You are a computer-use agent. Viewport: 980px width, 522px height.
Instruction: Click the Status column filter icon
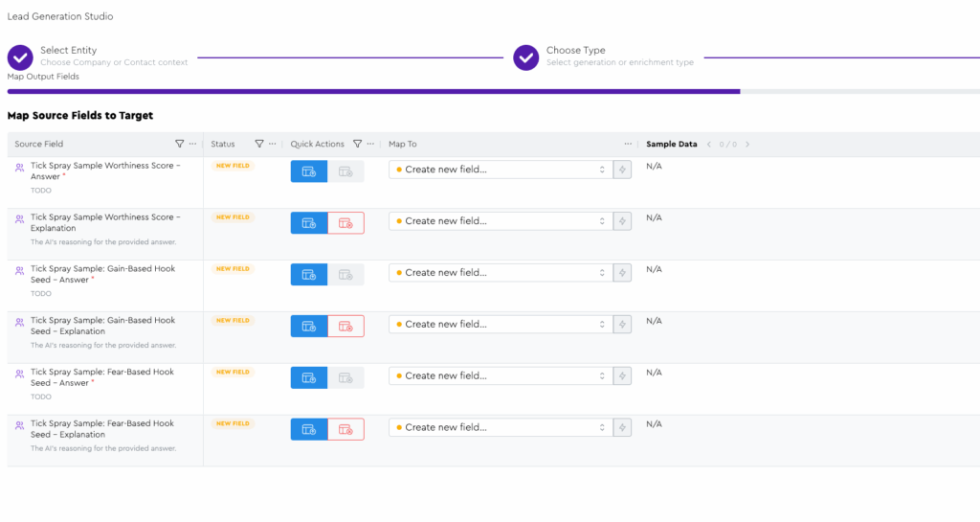pyautogui.click(x=258, y=145)
